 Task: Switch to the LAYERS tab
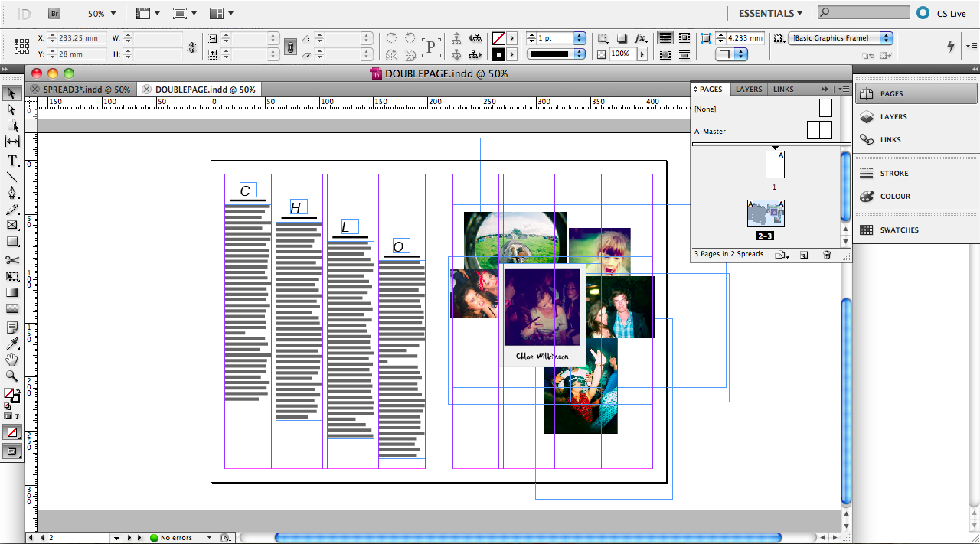pyautogui.click(x=748, y=89)
